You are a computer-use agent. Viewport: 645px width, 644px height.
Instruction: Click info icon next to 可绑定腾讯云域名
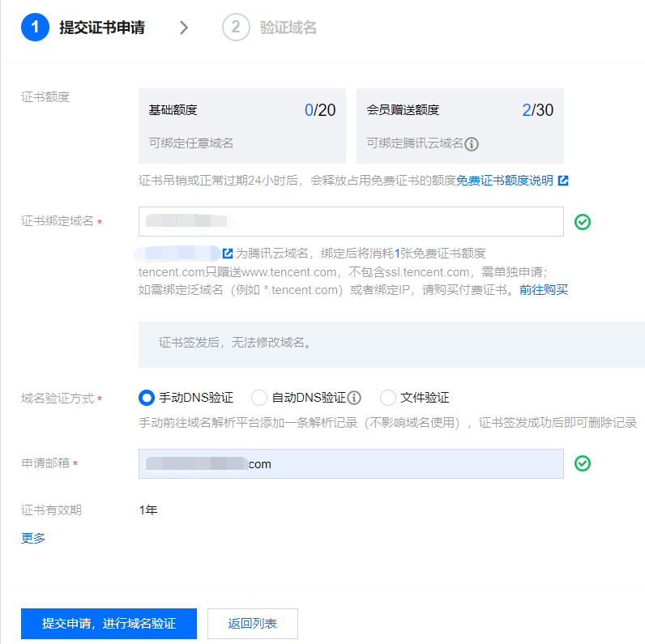472,144
